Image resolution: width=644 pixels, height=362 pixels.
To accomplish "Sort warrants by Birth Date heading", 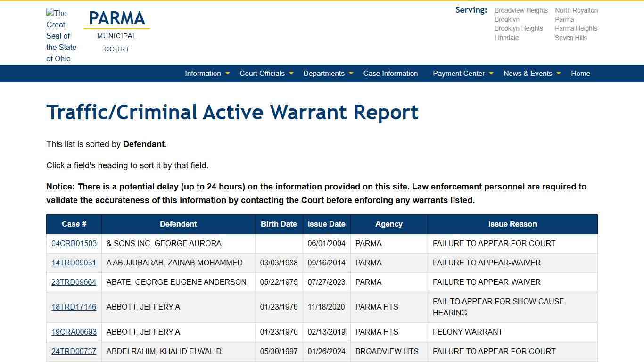I will 279,224.
